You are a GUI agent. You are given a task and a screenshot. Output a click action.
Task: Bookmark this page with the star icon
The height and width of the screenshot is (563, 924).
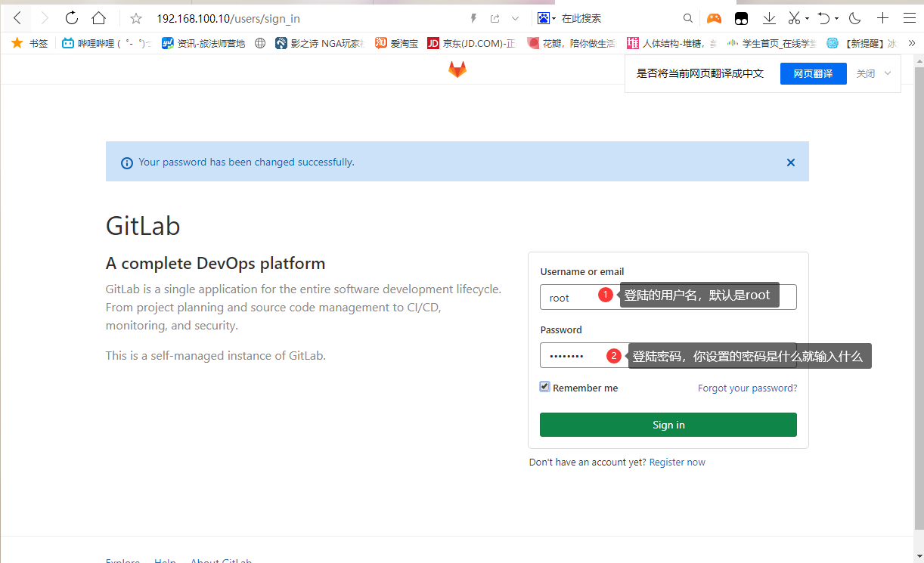136,18
